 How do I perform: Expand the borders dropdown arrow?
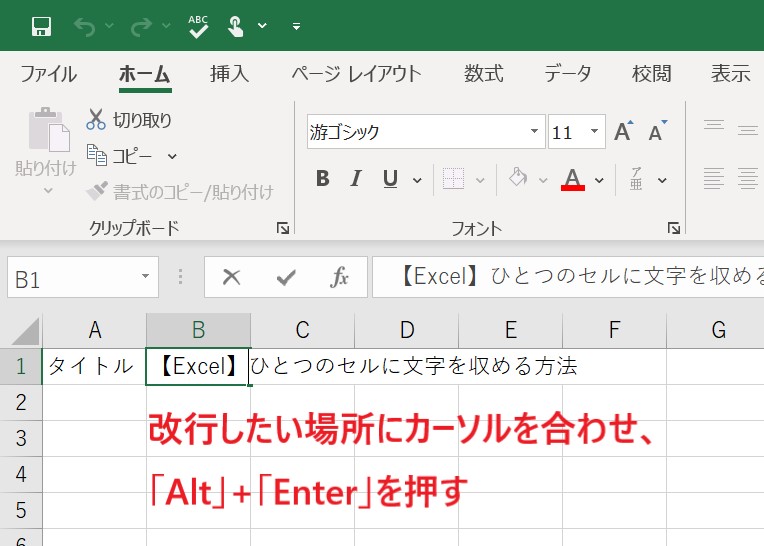point(480,181)
